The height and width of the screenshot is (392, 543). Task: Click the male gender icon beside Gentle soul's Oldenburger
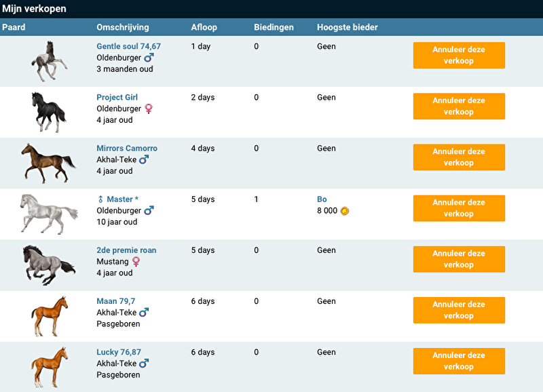[149, 58]
